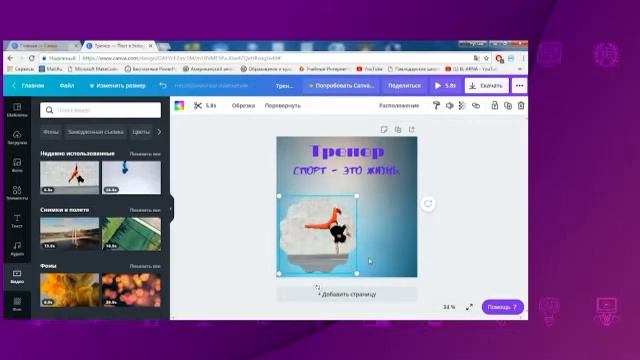The image size is (640, 360).
Task: Click the trash delete icon in toolbar
Action: 521,106
